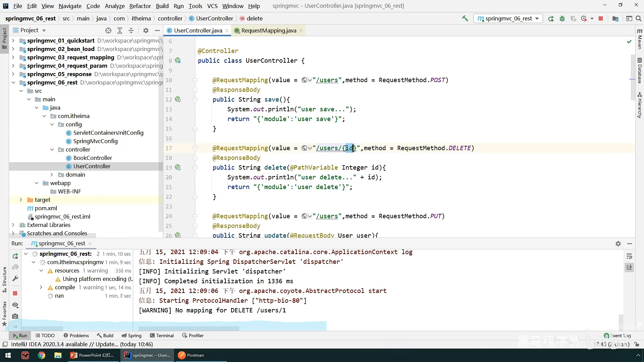Open the Refactor menu
This screenshot has width=644, height=362.
pyautogui.click(x=140, y=6)
